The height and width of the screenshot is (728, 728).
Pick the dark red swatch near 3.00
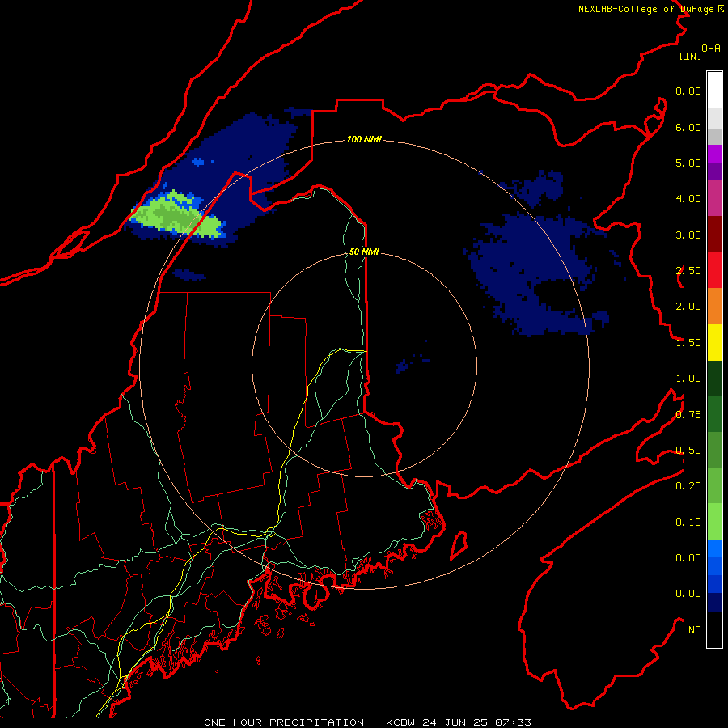(x=714, y=235)
